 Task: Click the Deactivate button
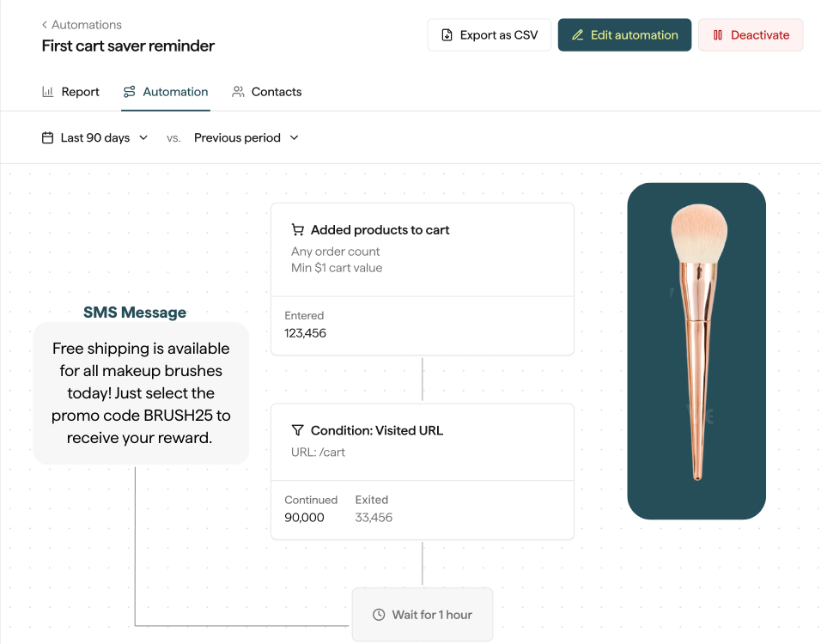pos(751,34)
